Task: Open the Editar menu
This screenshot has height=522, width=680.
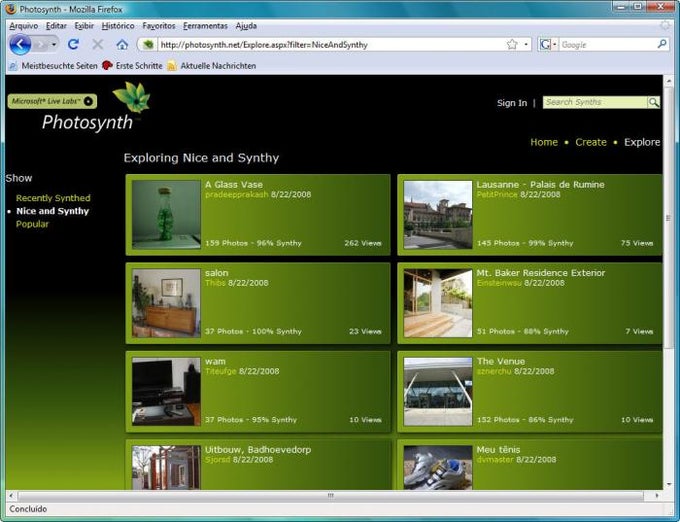Action: click(56, 26)
